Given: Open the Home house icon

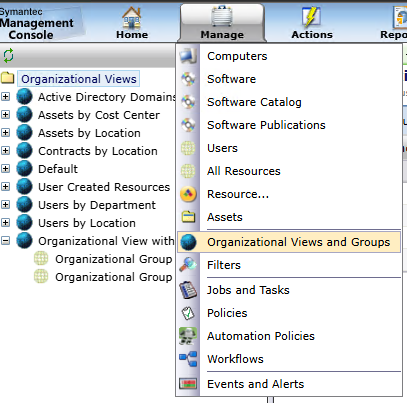Looking at the screenshot, I should (x=131, y=17).
